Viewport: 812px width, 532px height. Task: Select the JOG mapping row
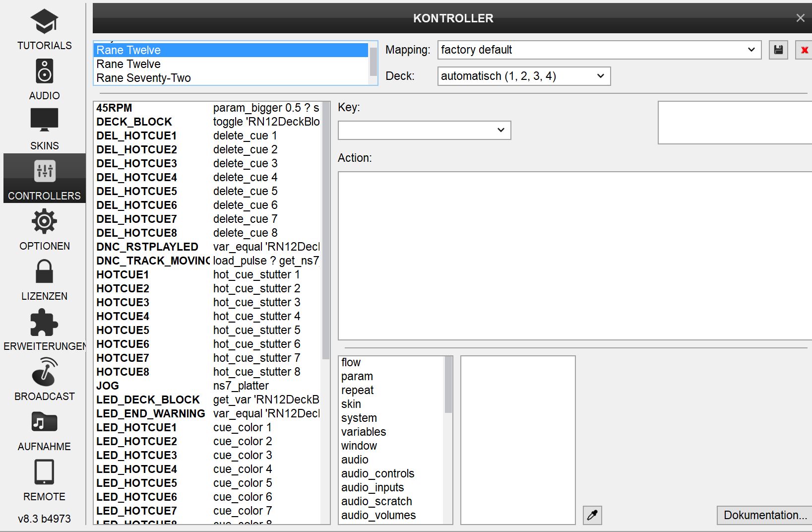point(207,386)
